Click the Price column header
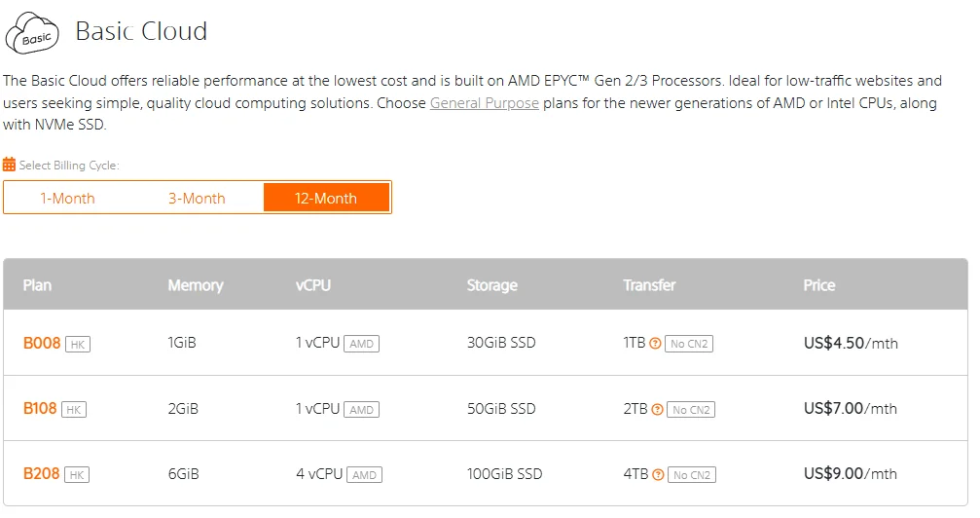Screen dimensions: 980x518 (818, 285)
